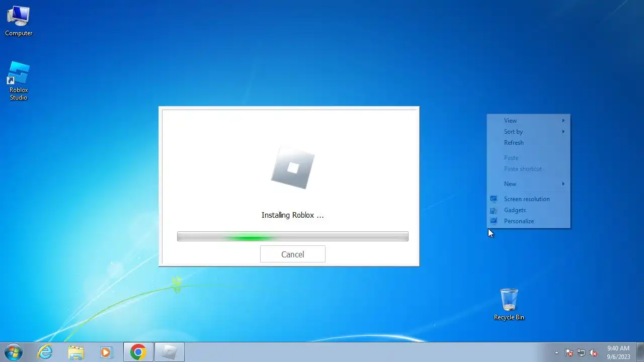644x362 pixels.
Task: Open the New submenu
Action: click(x=528, y=184)
